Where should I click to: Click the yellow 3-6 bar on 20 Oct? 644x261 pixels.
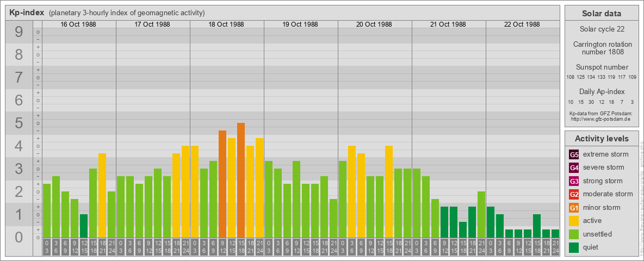pos(352,191)
